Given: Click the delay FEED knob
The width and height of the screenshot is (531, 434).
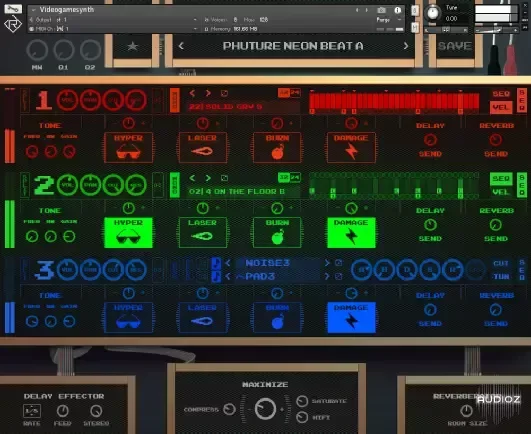Looking at the screenshot, I should click(x=62, y=411).
